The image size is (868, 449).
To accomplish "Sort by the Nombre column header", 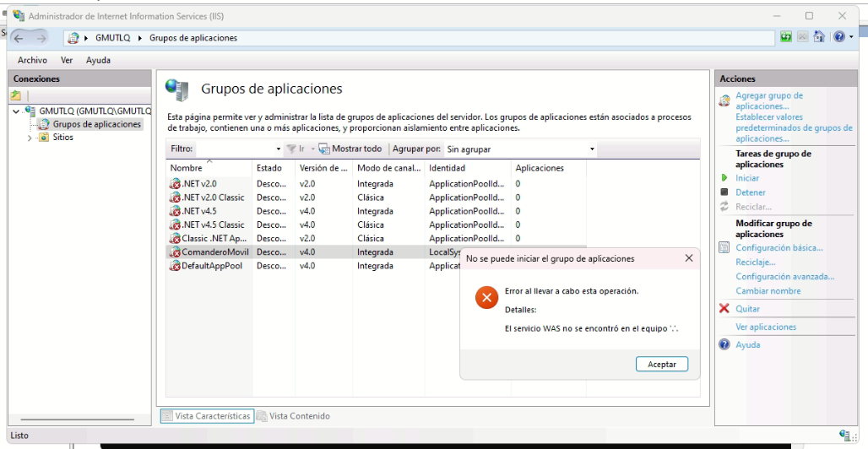I will click(209, 168).
